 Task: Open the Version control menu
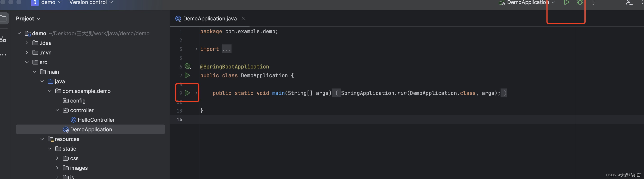point(91,2)
